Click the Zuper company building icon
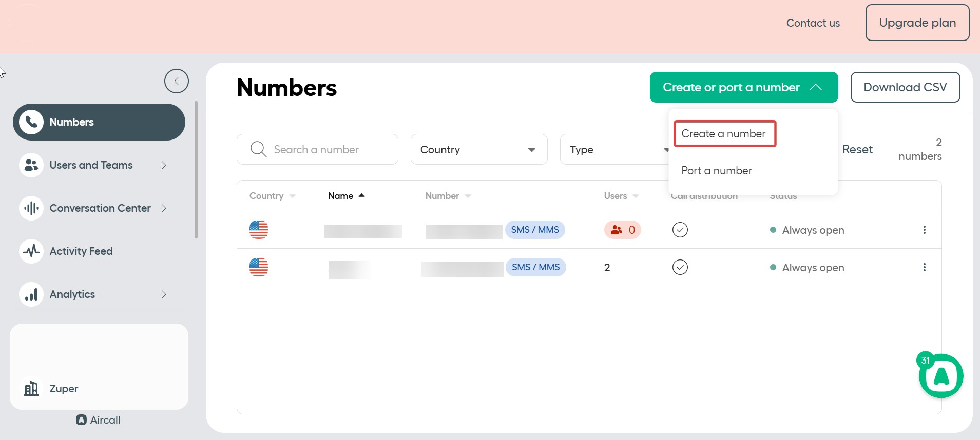Viewport: 980px width, 440px height. (x=31, y=389)
